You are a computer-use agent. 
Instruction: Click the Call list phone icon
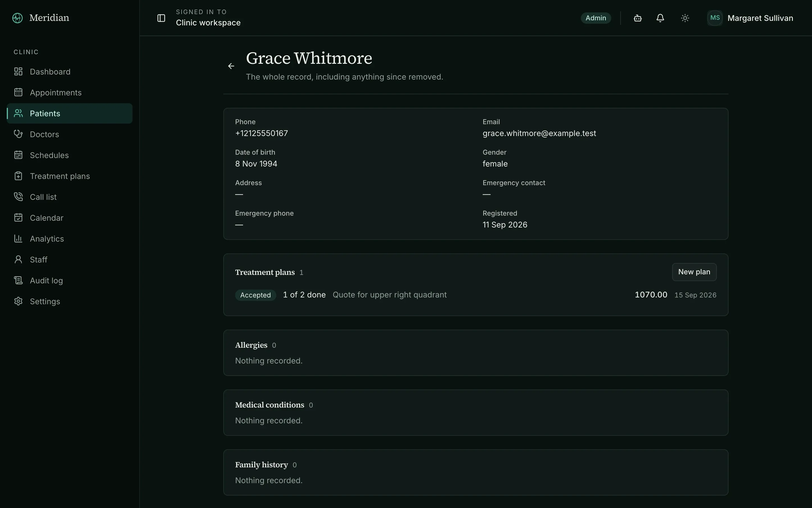tap(18, 196)
